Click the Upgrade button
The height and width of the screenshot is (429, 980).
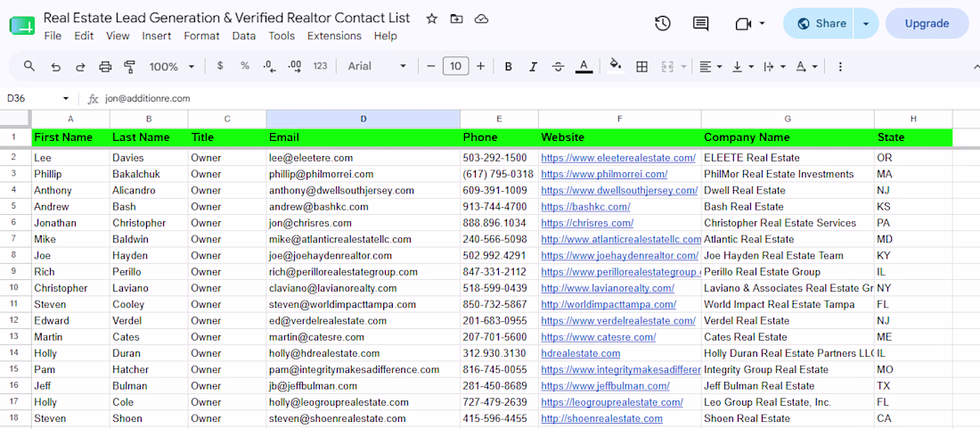[x=927, y=24]
